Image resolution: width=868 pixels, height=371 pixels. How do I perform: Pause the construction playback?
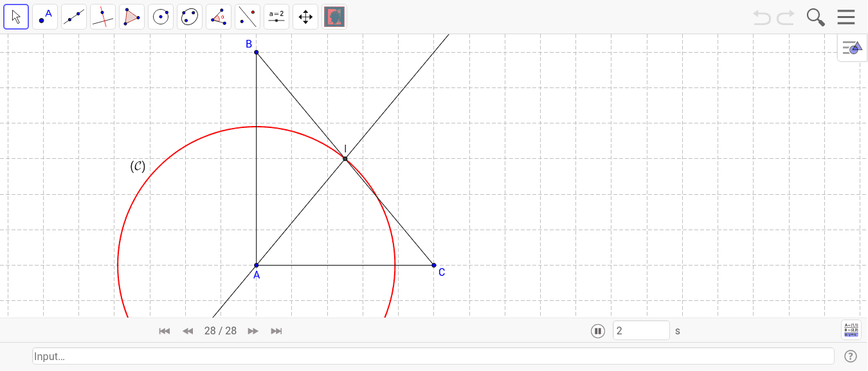(x=598, y=331)
